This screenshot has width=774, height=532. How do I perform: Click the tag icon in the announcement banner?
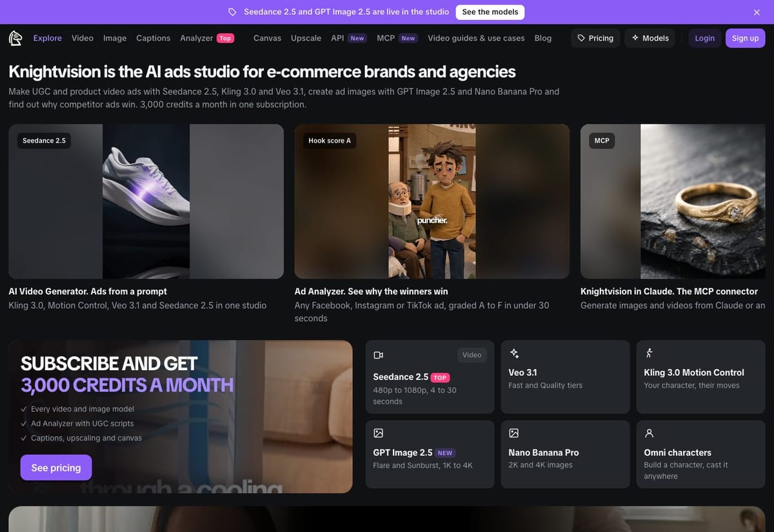pos(233,12)
